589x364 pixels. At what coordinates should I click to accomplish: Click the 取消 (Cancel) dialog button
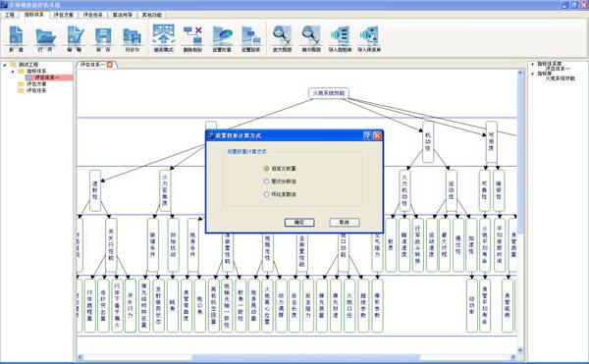(x=345, y=222)
